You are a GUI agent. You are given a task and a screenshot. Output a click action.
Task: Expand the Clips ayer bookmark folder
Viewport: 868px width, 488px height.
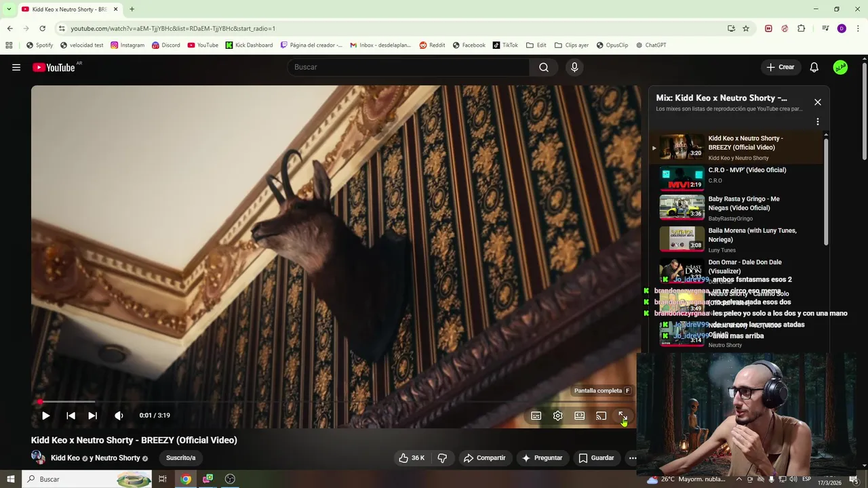572,45
